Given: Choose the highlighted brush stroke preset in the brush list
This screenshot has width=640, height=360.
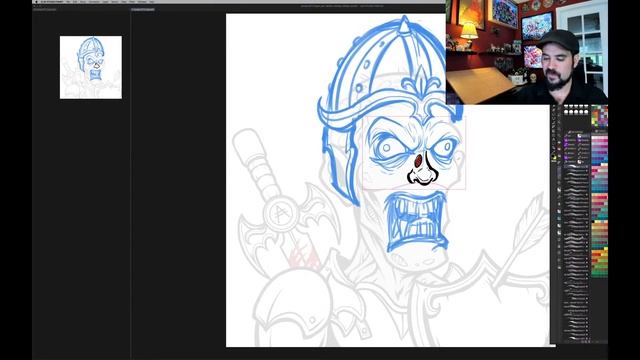Looking at the screenshot, I should pyautogui.click(x=576, y=167).
